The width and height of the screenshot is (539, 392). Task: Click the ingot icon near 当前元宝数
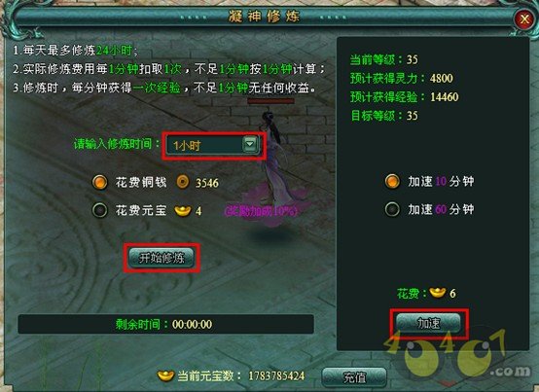(165, 375)
